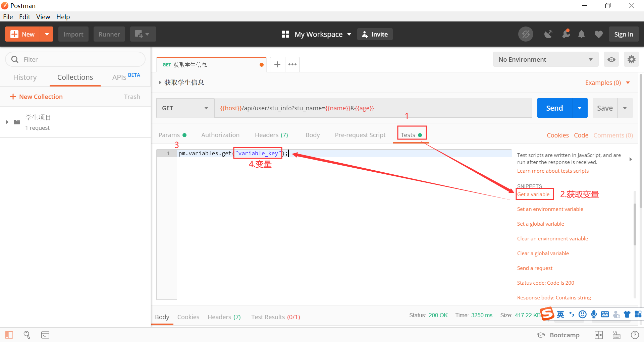Open the Sogou skin shirt icon
The height and width of the screenshot is (342, 644).
[627, 314]
